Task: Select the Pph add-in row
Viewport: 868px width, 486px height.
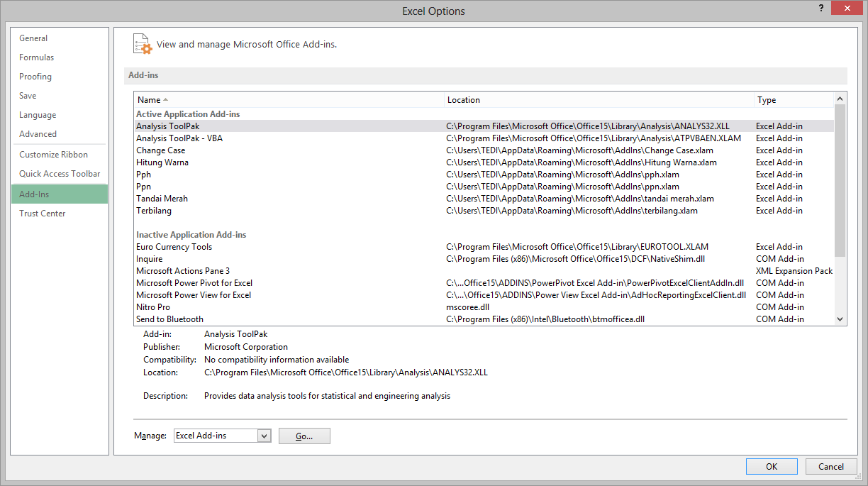Action: [484, 175]
